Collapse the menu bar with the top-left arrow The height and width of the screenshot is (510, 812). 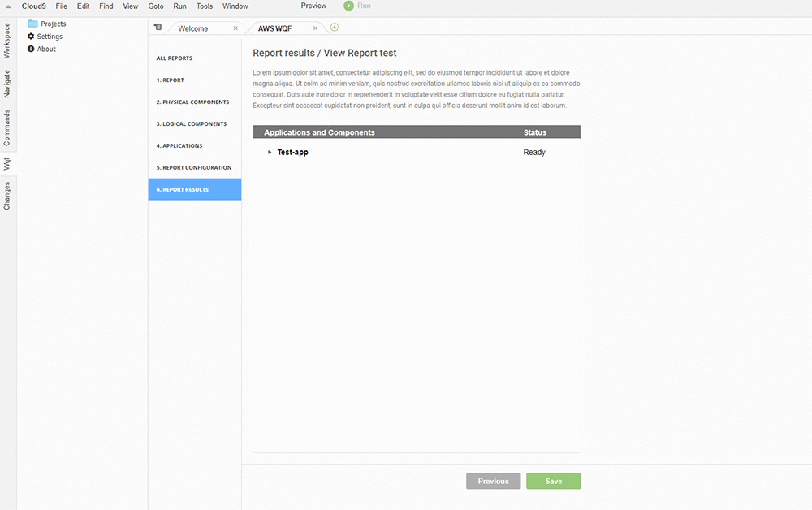click(x=8, y=6)
